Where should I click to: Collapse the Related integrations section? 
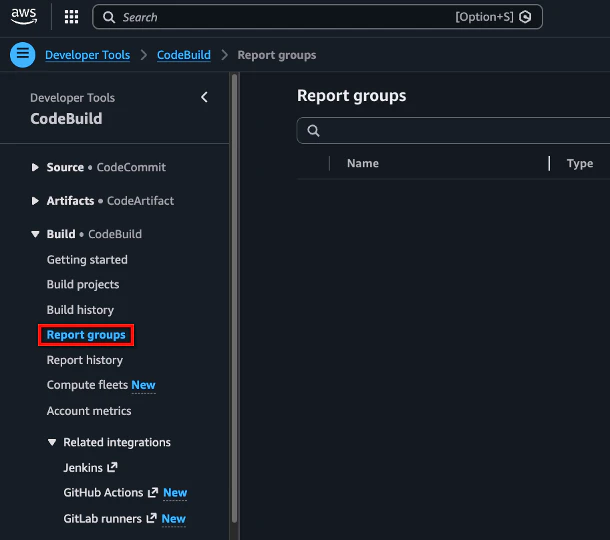(52, 442)
